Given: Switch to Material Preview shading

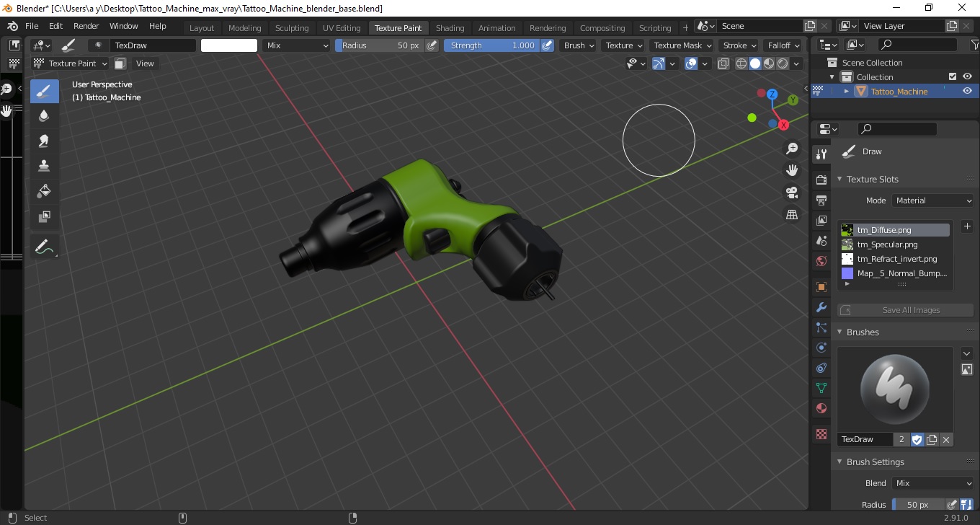Looking at the screenshot, I should coord(769,63).
